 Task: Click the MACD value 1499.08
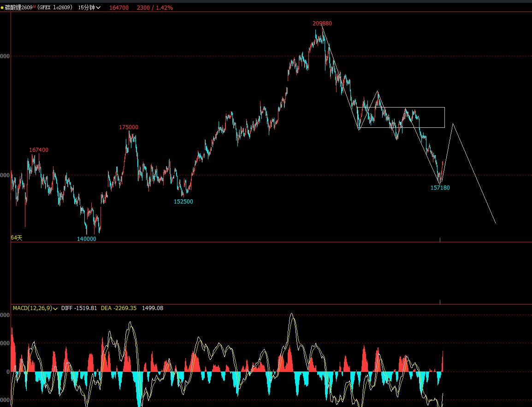[152, 308]
